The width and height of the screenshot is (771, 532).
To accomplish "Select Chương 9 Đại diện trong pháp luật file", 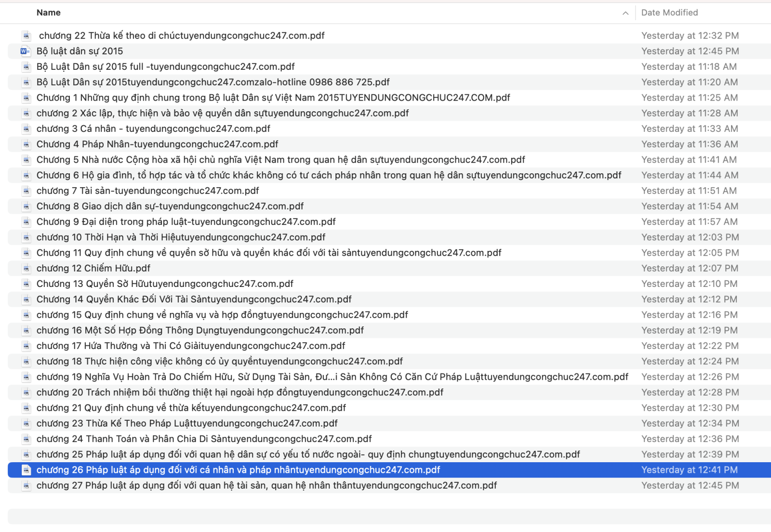I will 186,221.
